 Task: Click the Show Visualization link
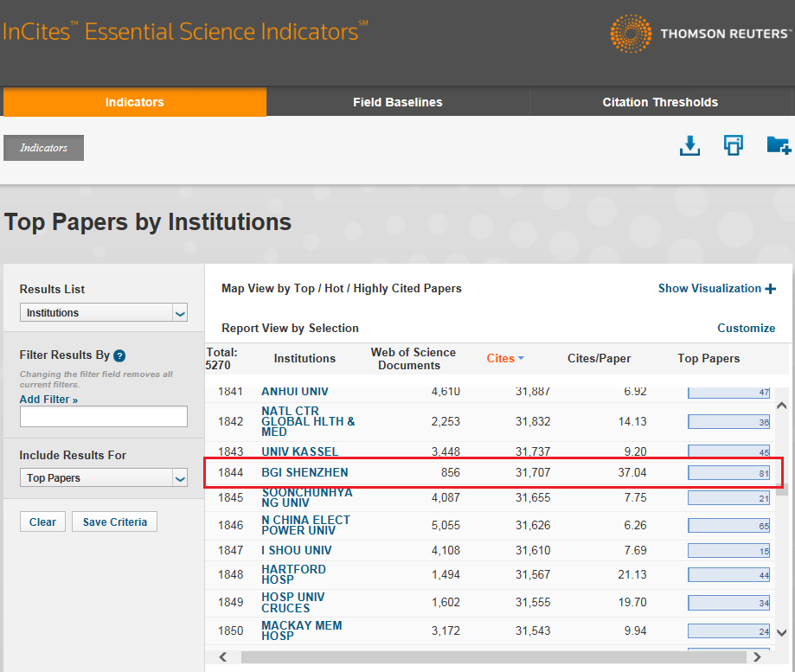709,288
